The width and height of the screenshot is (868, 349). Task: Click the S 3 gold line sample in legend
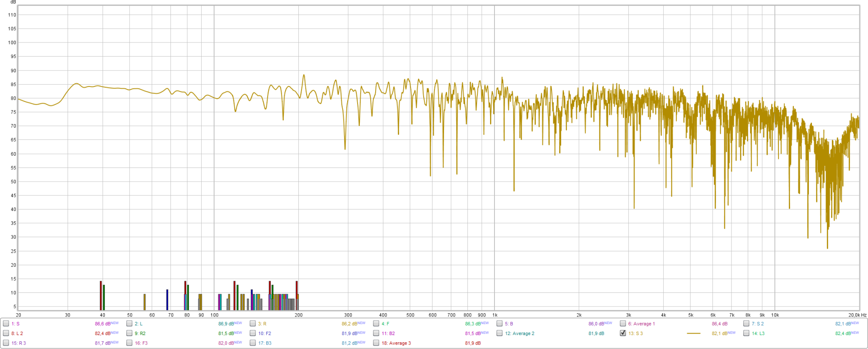point(693,334)
